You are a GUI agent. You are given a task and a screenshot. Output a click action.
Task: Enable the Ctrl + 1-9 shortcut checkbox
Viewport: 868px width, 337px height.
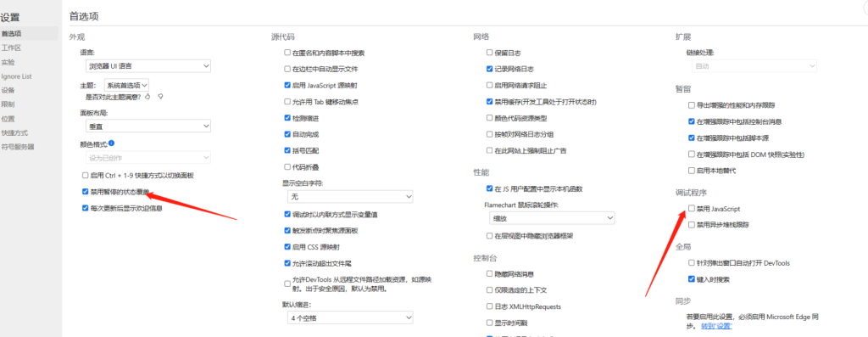tap(86, 175)
